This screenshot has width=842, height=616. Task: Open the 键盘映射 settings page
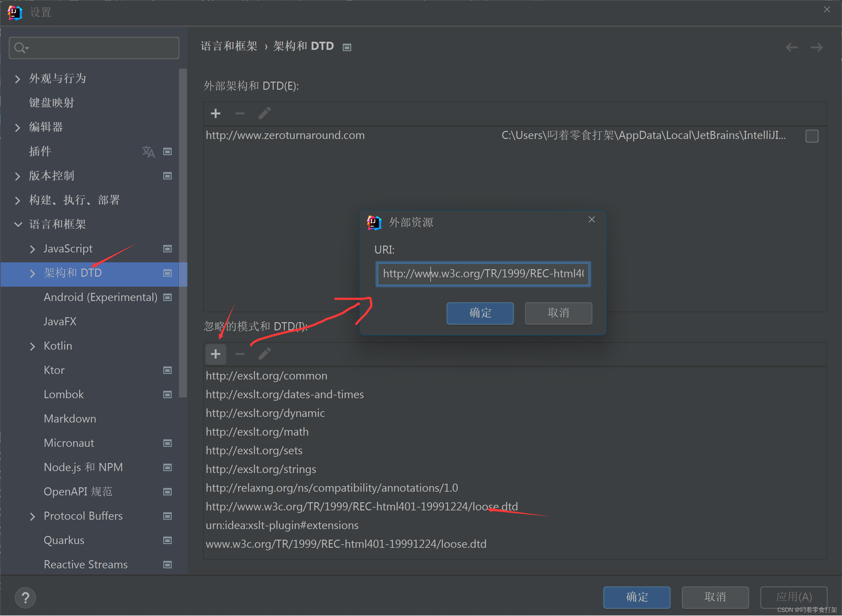[51, 103]
